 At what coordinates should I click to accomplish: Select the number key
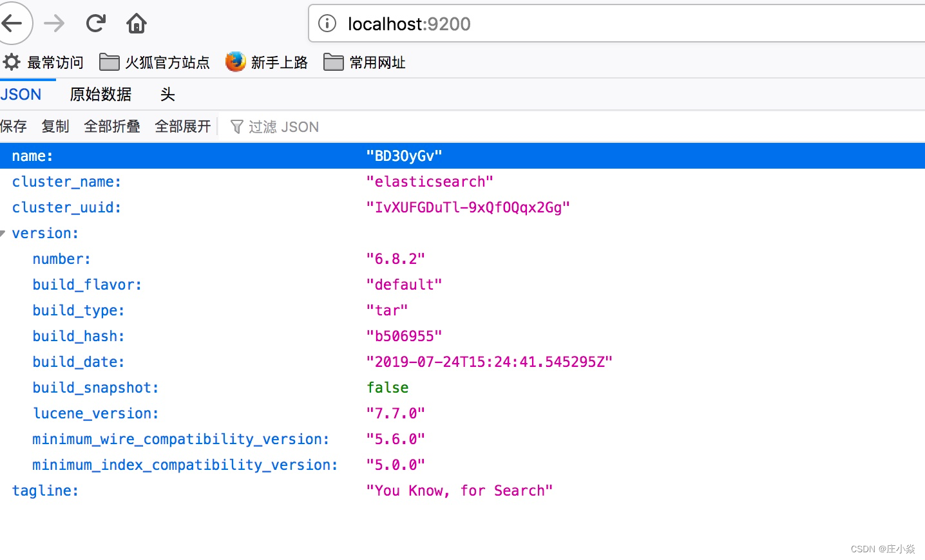tap(62, 259)
